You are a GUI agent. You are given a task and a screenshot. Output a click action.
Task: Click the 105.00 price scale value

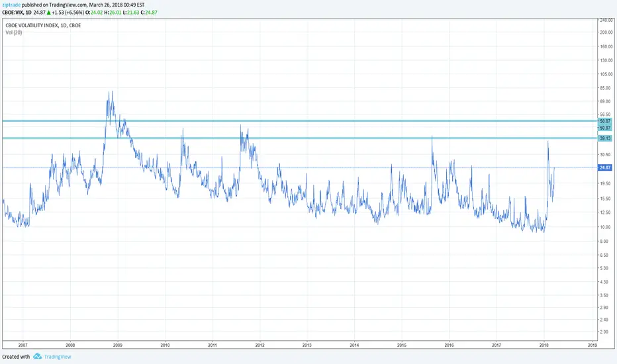tap(606, 74)
